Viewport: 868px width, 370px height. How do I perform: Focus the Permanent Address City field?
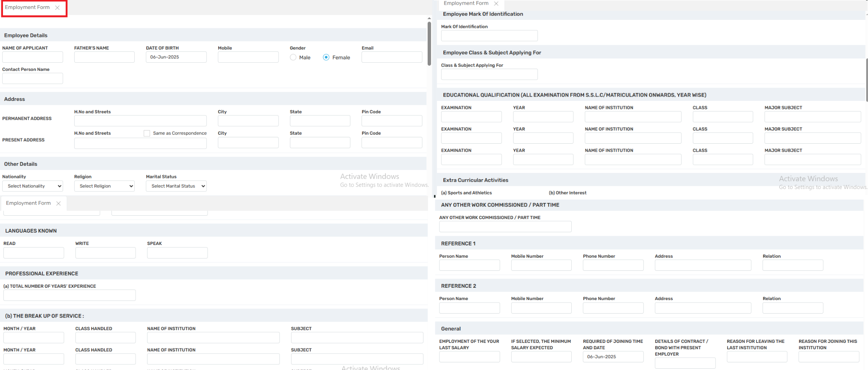tap(248, 121)
